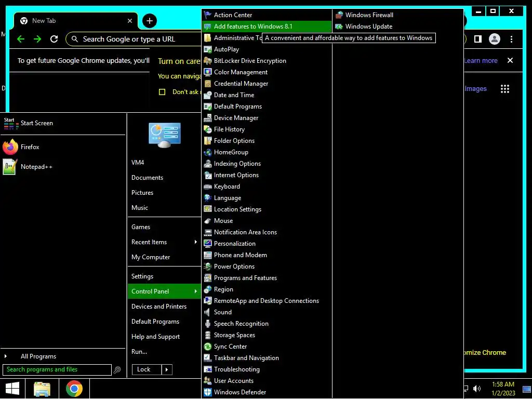
Task: Open the Language icon
Action: (x=208, y=198)
